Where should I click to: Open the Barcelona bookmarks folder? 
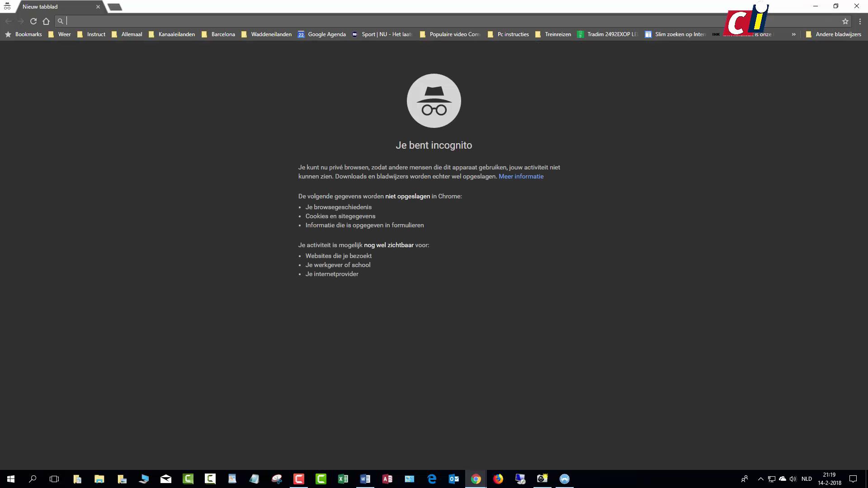218,34
